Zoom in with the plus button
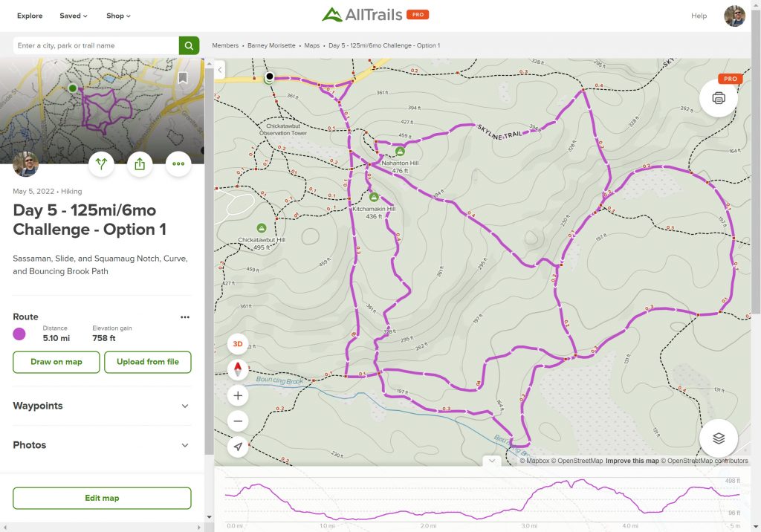The height and width of the screenshot is (532, 761). (x=238, y=395)
